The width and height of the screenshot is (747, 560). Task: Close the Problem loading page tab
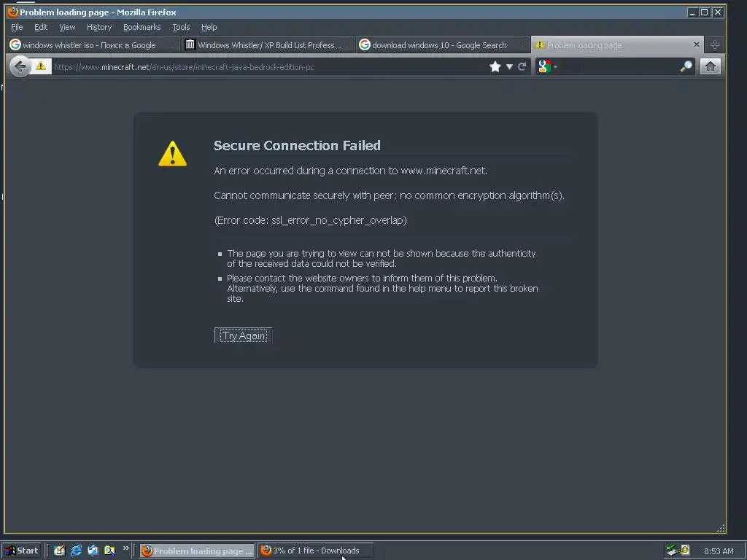tap(697, 44)
